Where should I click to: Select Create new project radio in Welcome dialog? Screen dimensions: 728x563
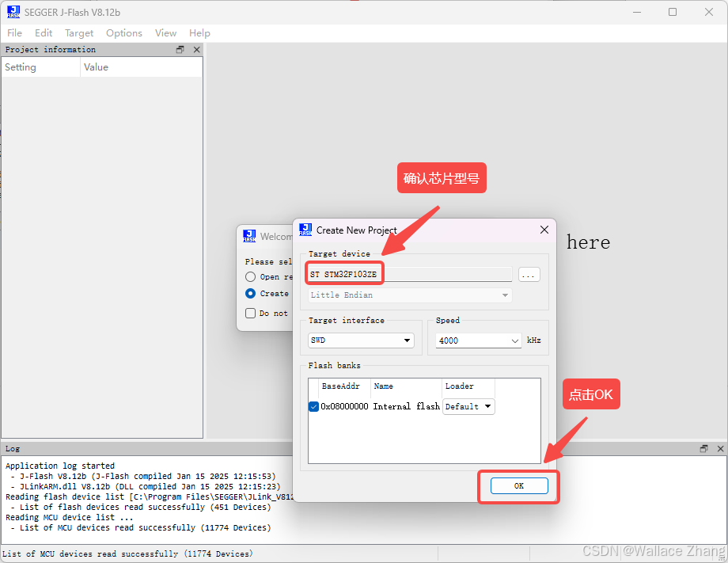click(x=250, y=294)
